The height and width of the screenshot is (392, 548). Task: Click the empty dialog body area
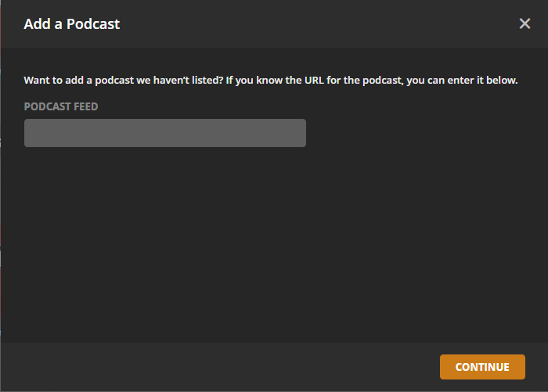pos(274,245)
